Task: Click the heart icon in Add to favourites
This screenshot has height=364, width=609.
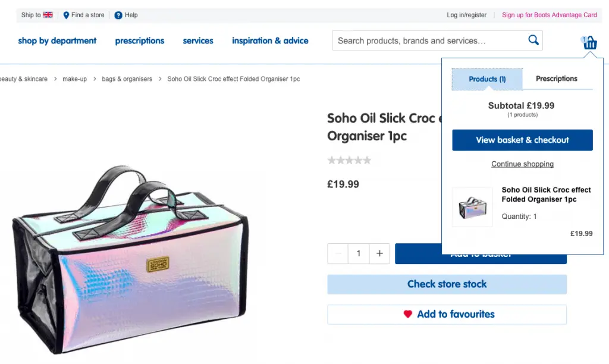Action: click(x=407, y=314)
